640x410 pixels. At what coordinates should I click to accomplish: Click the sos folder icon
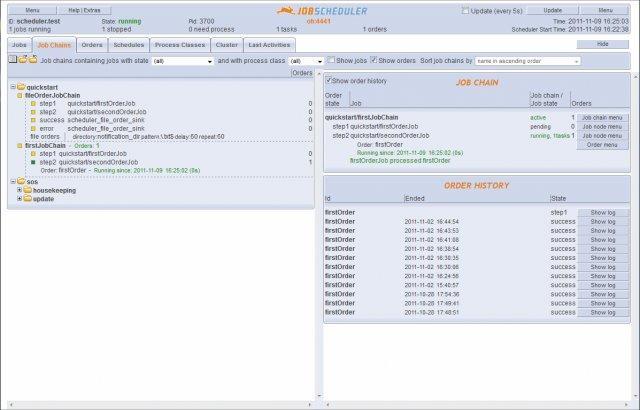[21, 181]
